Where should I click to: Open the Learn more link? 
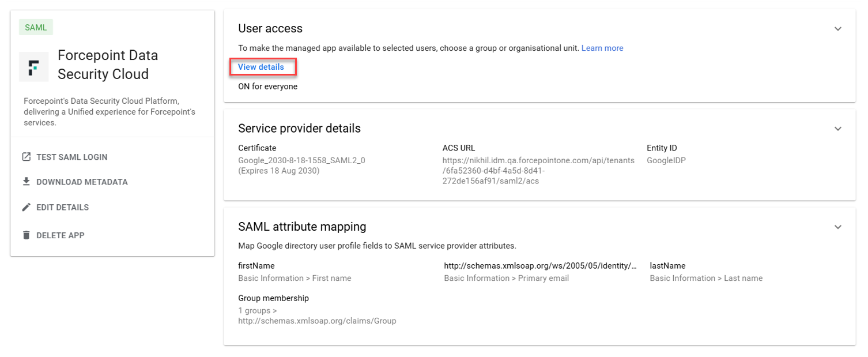(602, 48)
